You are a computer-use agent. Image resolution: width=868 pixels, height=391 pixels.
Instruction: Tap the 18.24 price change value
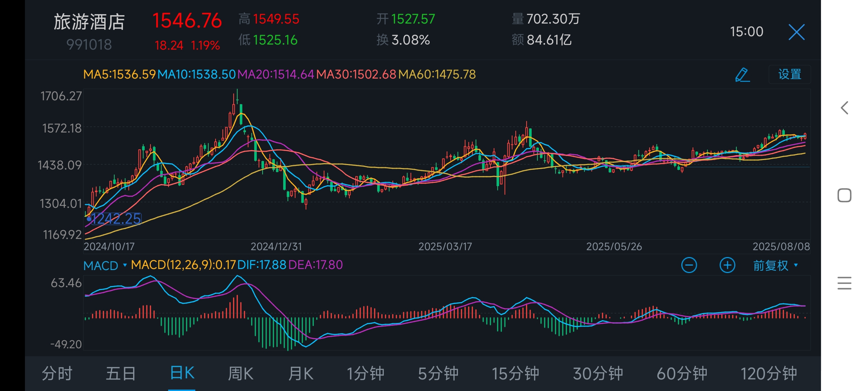tap(169, 46)
